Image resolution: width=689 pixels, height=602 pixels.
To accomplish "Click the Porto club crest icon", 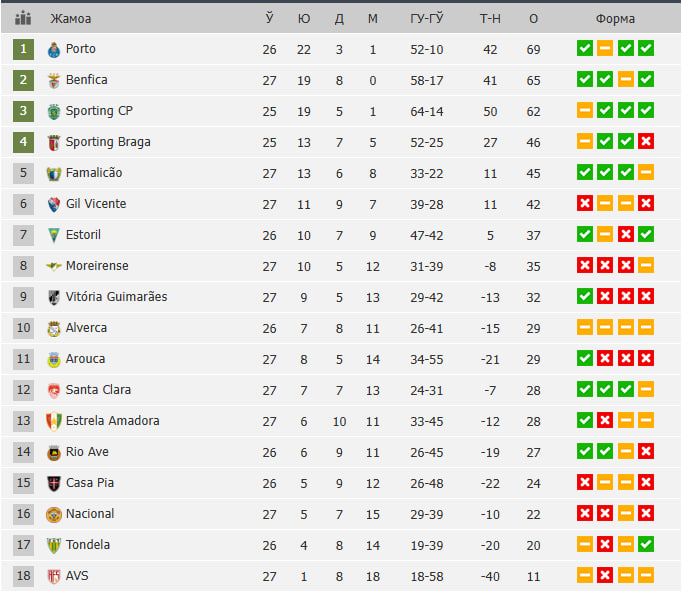I will tap(54, 49).
